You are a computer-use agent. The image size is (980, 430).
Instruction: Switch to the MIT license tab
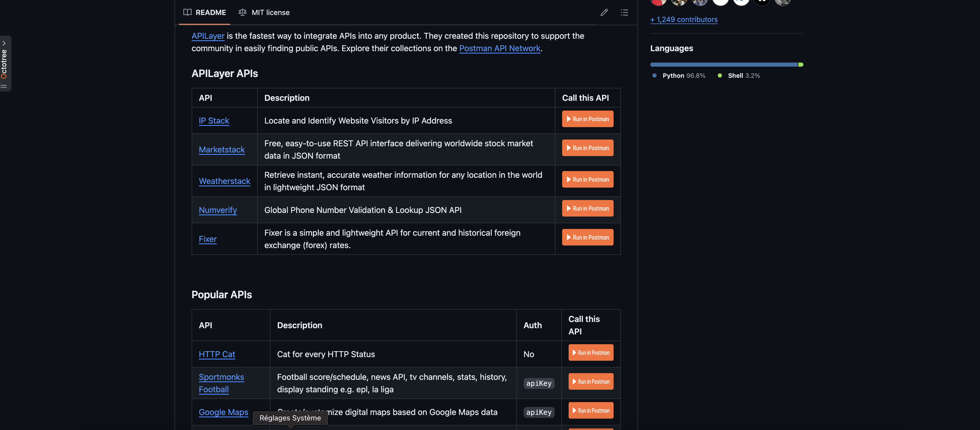[270, 13]
